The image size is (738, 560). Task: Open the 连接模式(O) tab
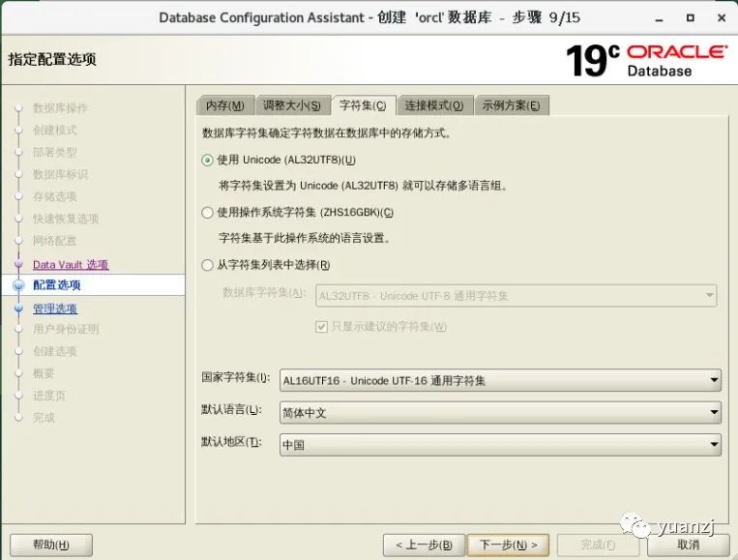434,105
